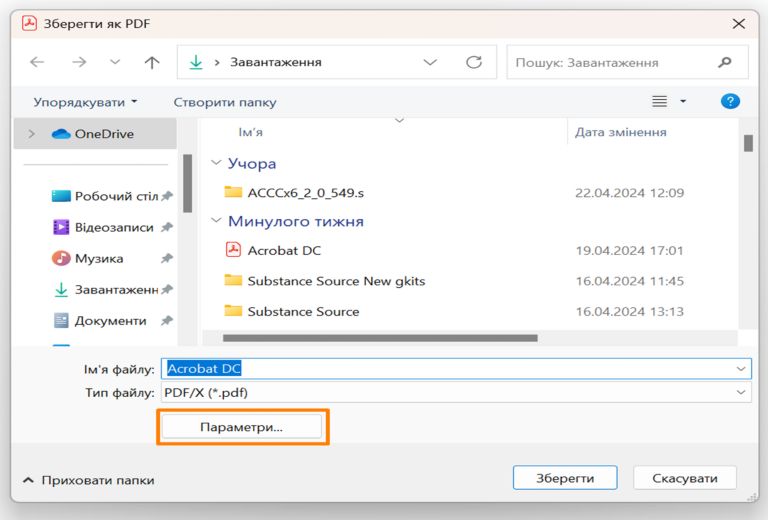Screen dimensions: 768x520
Task: Open the view layout options icon
Action: (660, 101)
